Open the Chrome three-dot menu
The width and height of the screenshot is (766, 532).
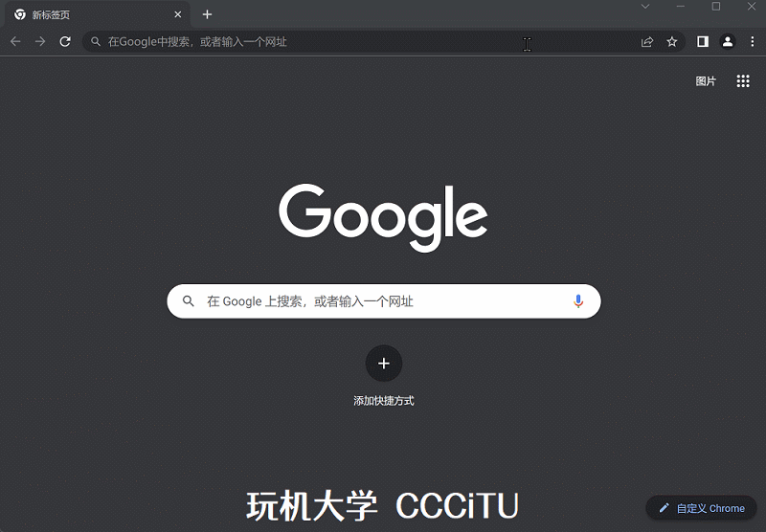[752, 42]
